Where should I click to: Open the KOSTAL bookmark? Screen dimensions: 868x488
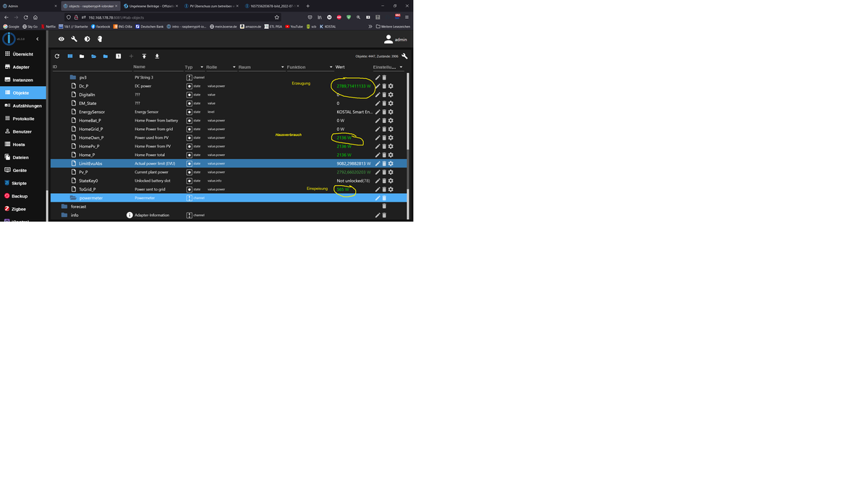328,27
